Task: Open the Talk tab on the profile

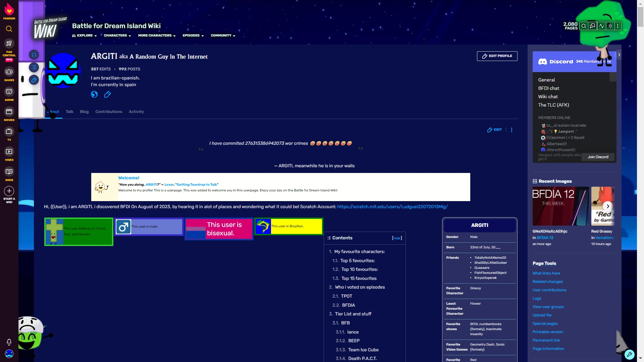Action: [69, 112]
